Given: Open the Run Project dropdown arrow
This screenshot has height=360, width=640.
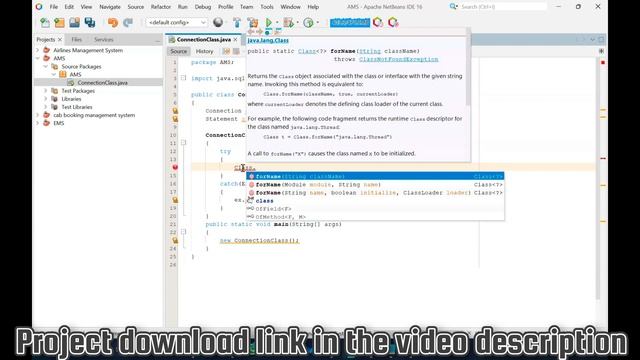Looking at the screenshot, I should click(x=277, y=22).
